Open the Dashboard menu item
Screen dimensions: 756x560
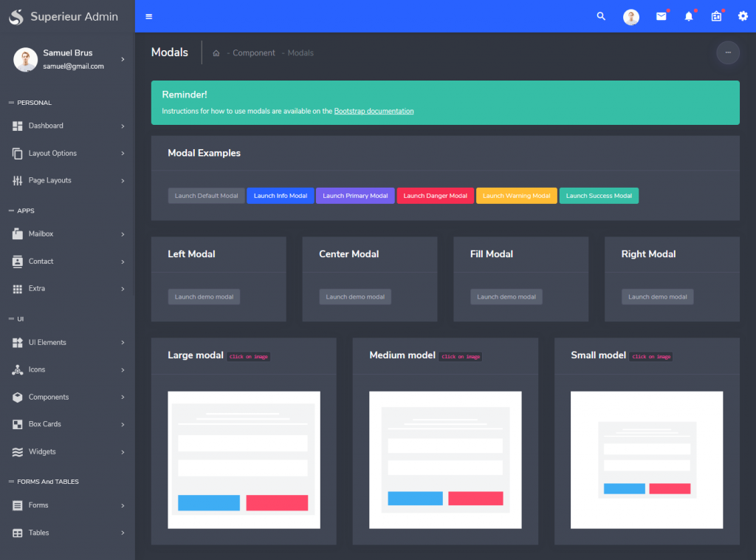[x=67, y=126]
